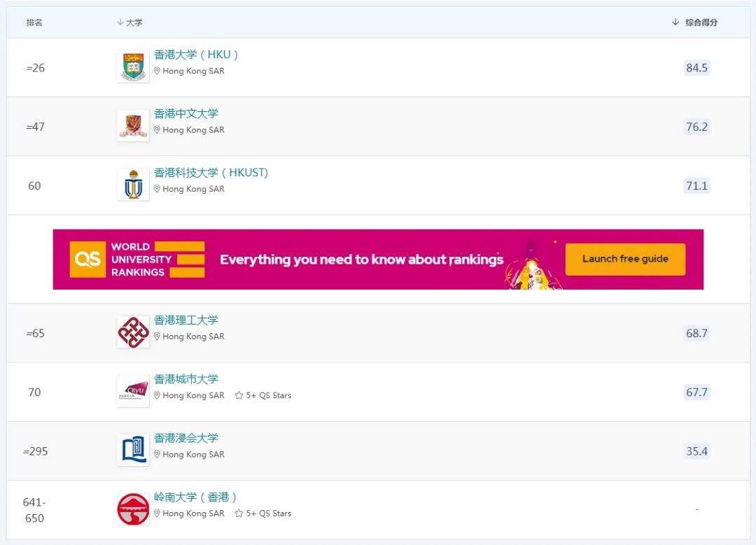Open 香港浸会大学 link

pyautogui.click(x=186, y=438)
